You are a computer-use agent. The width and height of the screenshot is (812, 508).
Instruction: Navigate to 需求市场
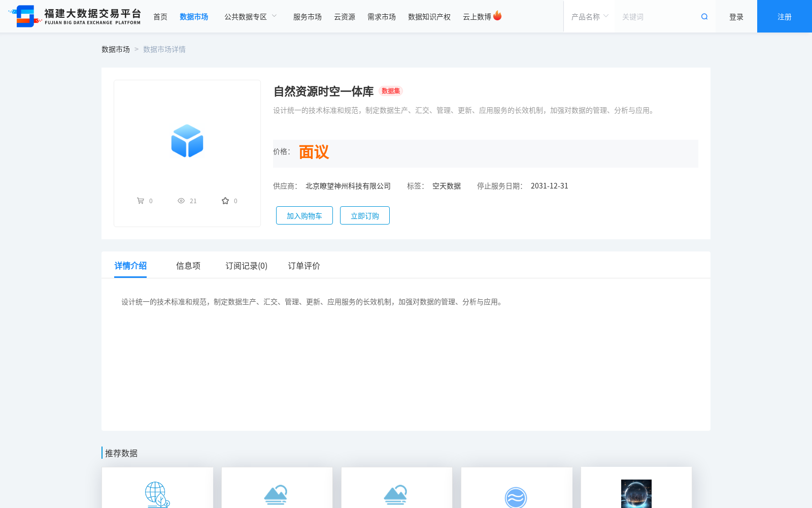[x=382, y=17]
